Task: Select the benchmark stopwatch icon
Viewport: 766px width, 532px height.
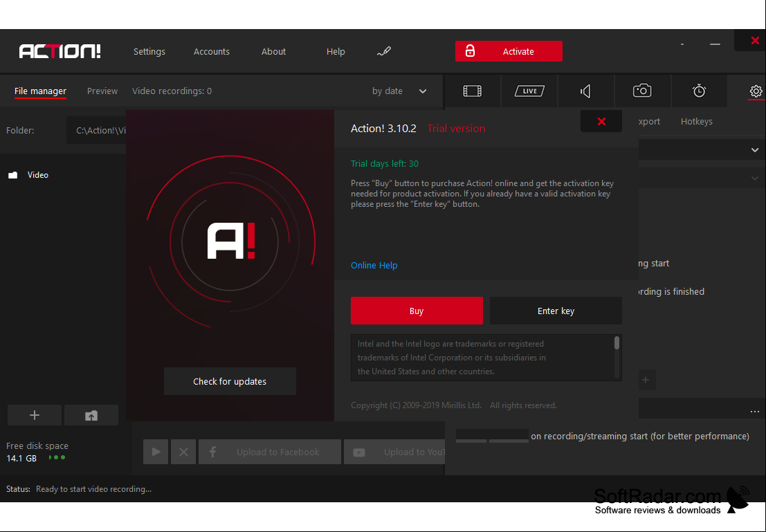Action: pyautogui.click(x=699, y=91)
